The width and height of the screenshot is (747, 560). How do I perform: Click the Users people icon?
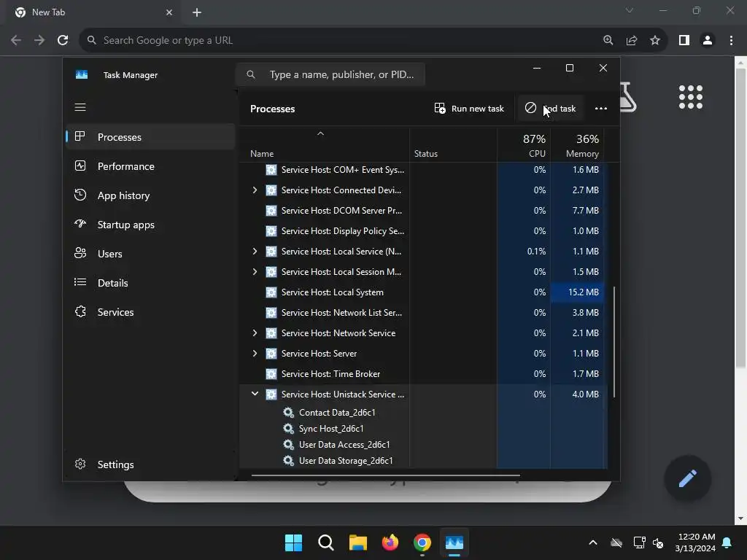coord(80,253)
